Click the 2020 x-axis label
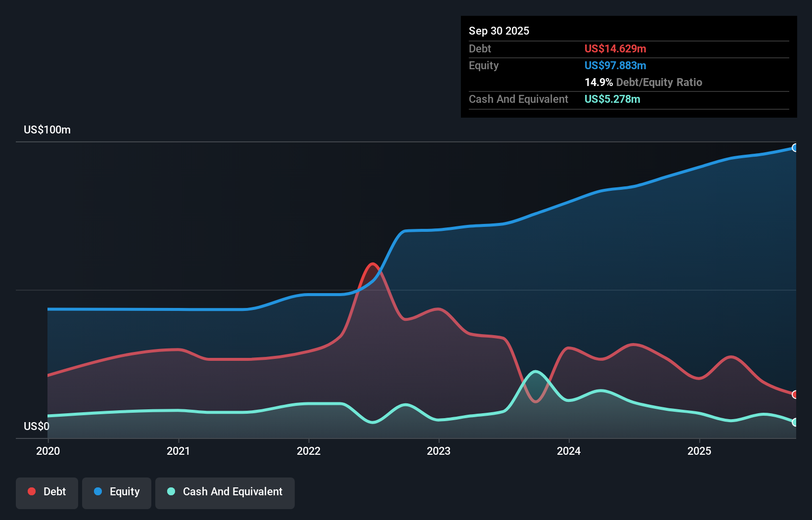This screenshot has height=520, width=812. click(48, 451)
